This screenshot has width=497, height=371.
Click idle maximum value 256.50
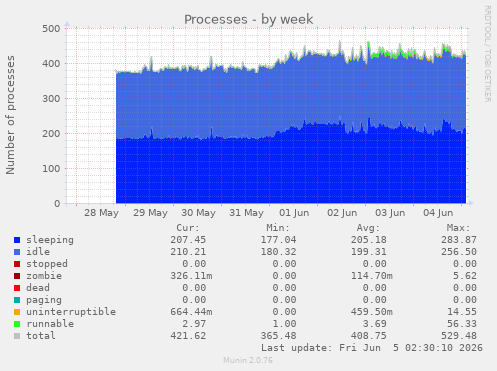pos(459,252)
